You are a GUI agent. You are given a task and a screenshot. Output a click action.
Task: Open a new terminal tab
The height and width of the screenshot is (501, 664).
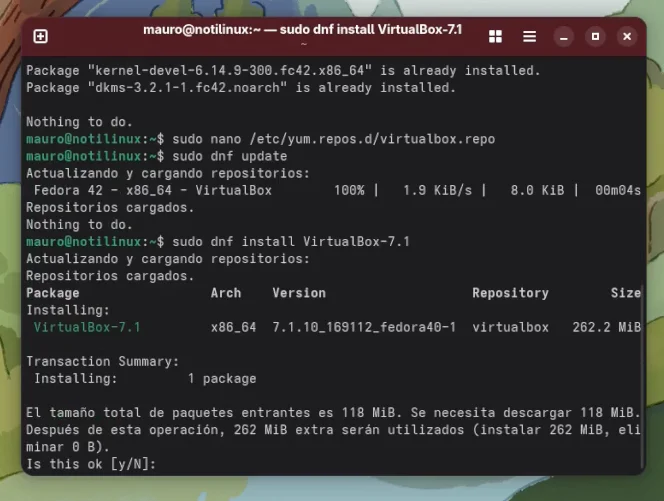[40, 36]
